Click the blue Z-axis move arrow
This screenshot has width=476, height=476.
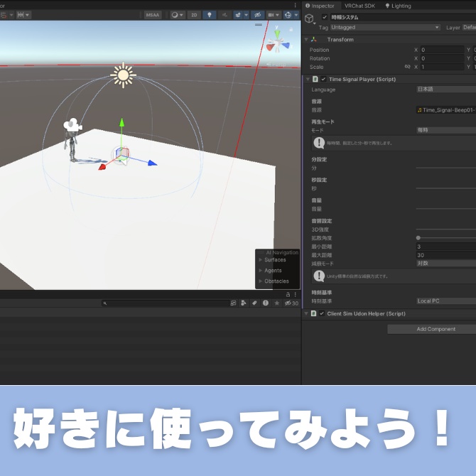click(x=153, y=163)
